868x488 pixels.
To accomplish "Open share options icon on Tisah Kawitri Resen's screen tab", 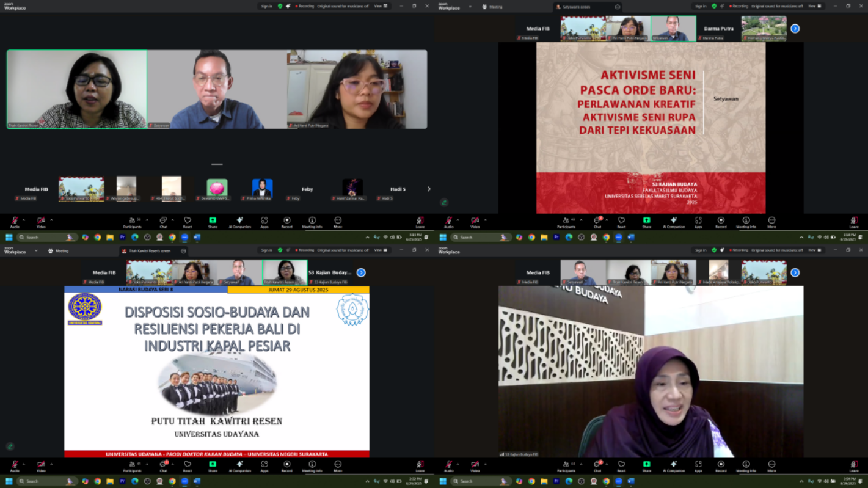I will pyautogui.click(x=183, y=251).
